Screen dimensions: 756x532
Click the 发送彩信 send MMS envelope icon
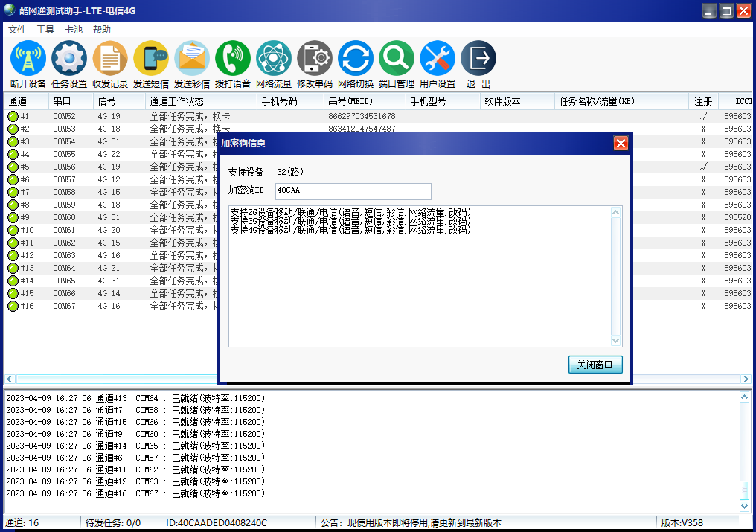[x=192, y=58]
